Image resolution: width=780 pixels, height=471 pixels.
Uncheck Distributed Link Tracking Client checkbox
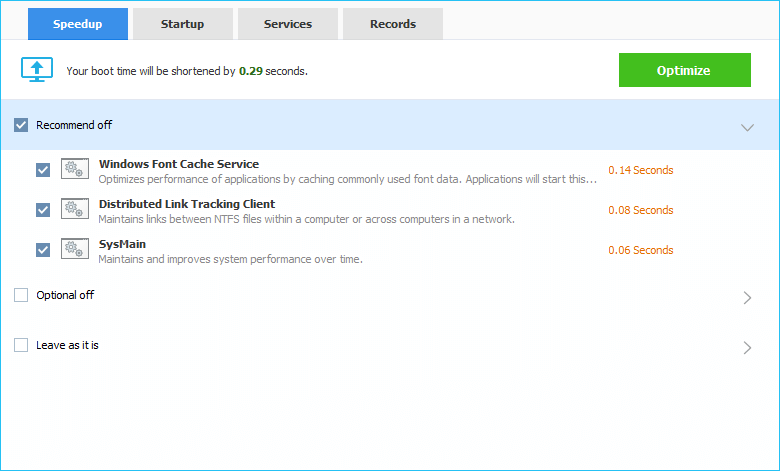[43, 210]
